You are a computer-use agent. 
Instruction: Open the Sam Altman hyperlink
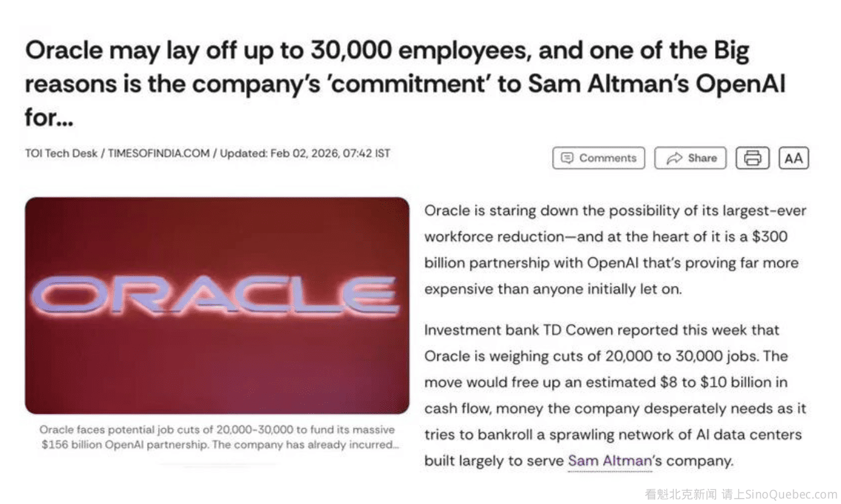click(x=610, y=461)
